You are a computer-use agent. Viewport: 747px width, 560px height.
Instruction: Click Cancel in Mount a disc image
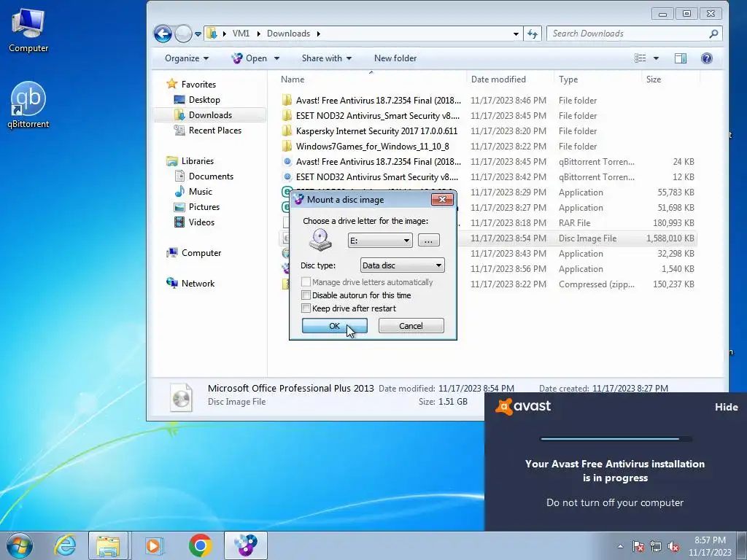pyautogui.click(x=411, y=326)
